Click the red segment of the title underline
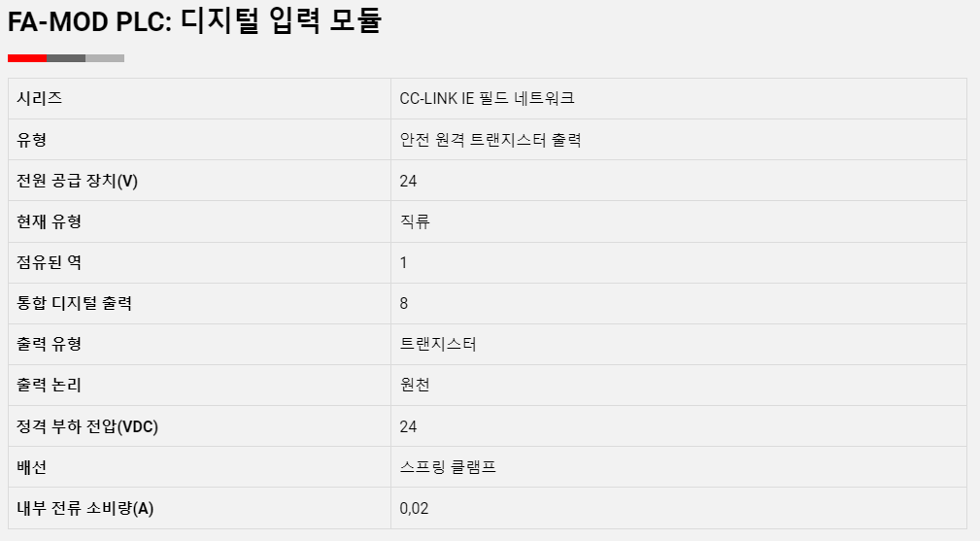 coord(27,58)
